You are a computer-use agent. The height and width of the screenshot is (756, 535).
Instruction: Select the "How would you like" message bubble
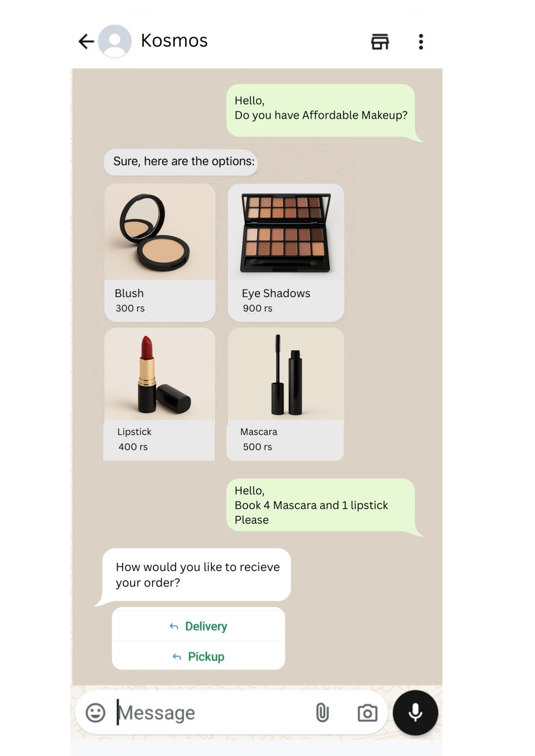pos(197,575)
